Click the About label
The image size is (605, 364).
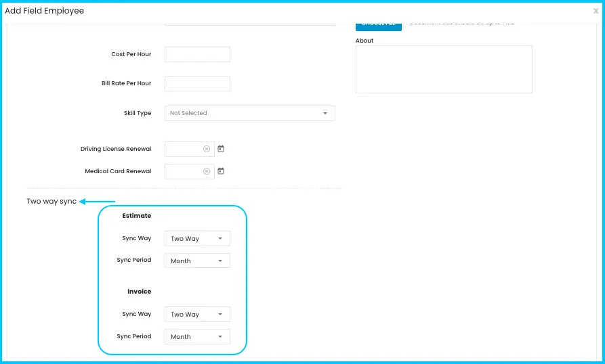click(364, 41)
